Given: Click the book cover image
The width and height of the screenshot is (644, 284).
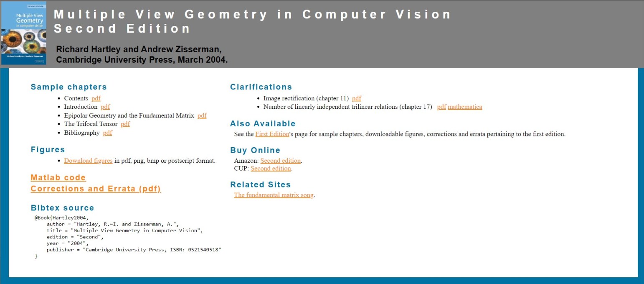Looking at the screenshot, I should point(24,33).
